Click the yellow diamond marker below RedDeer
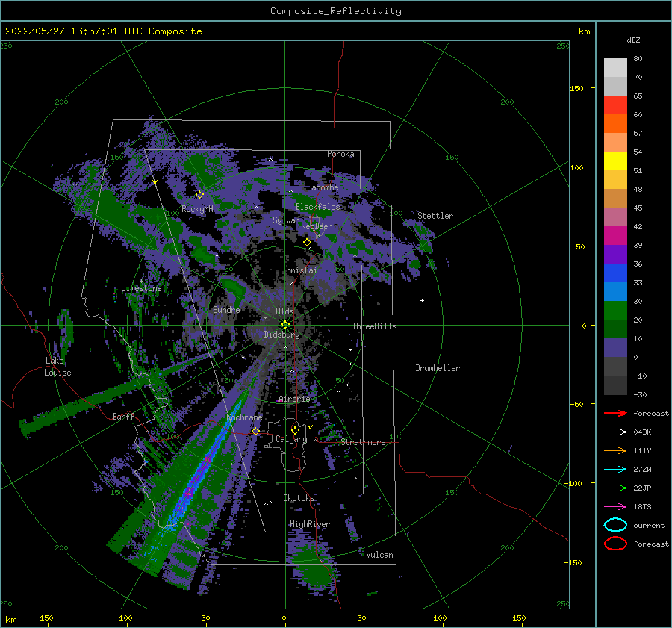Viewport: 672px width, 628px height. [x=307, y=243]
